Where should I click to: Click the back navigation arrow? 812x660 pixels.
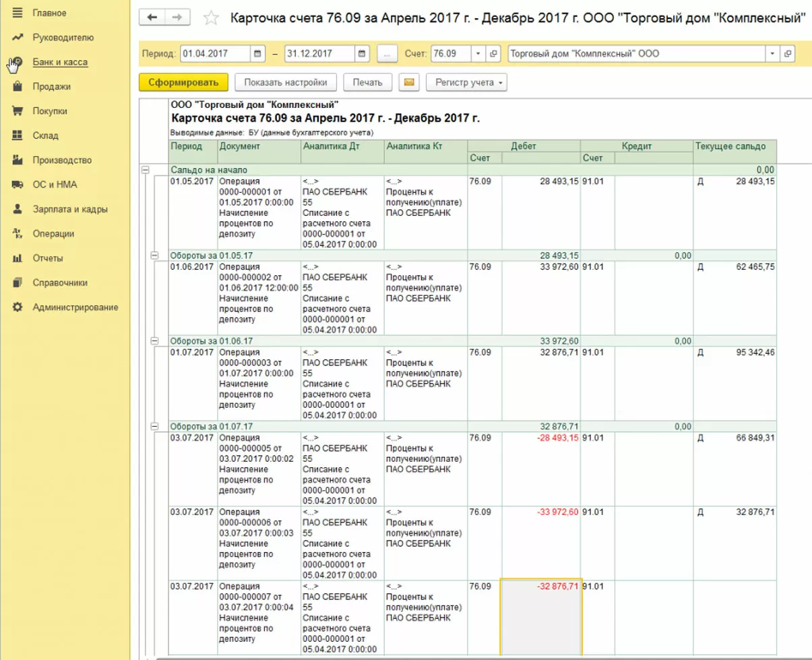point(152,18)
